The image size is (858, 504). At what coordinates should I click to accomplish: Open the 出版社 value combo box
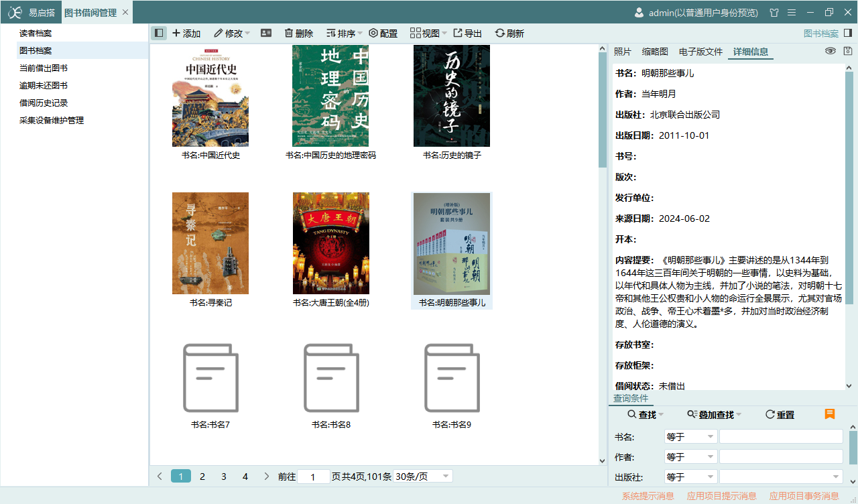click(781, 477)
